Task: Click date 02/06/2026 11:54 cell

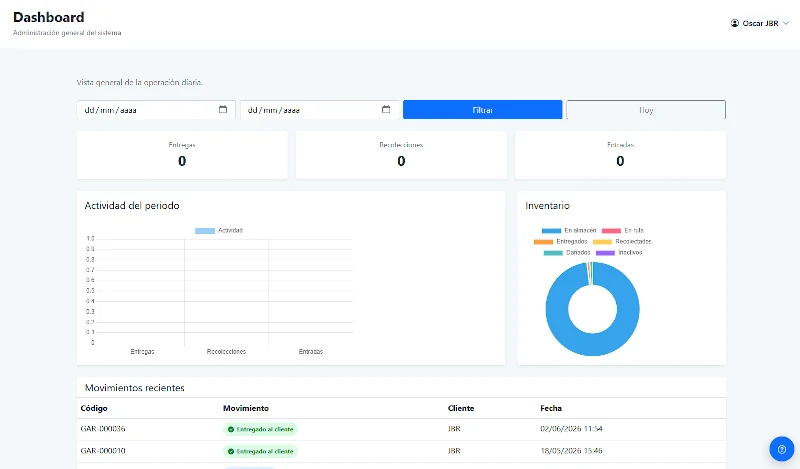Action: pyautogui.click(x=571, y=429)
